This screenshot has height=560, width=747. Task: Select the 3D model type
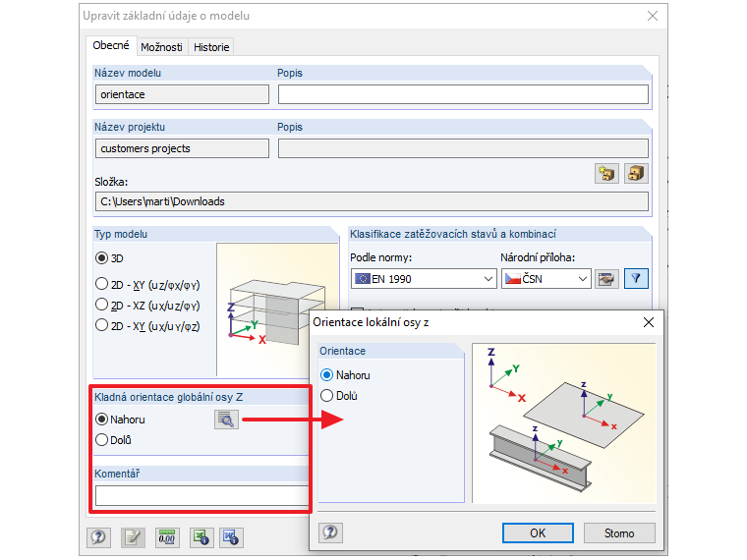101,258
